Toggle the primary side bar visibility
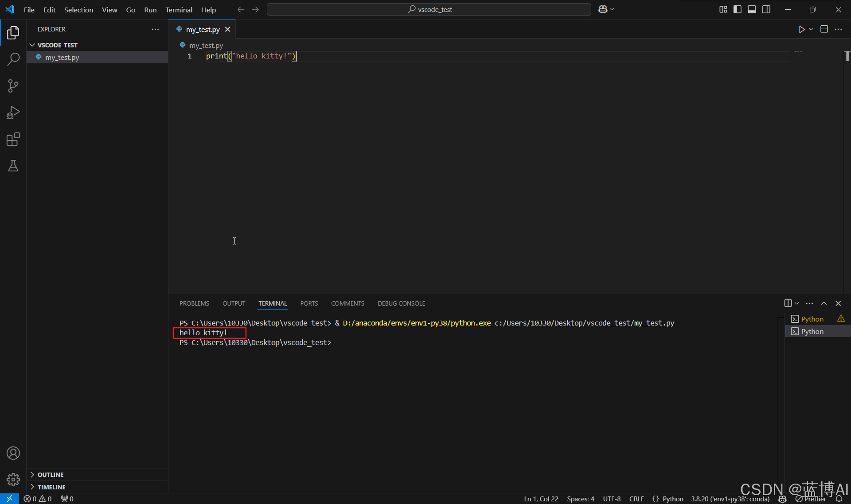 point(738,9)
